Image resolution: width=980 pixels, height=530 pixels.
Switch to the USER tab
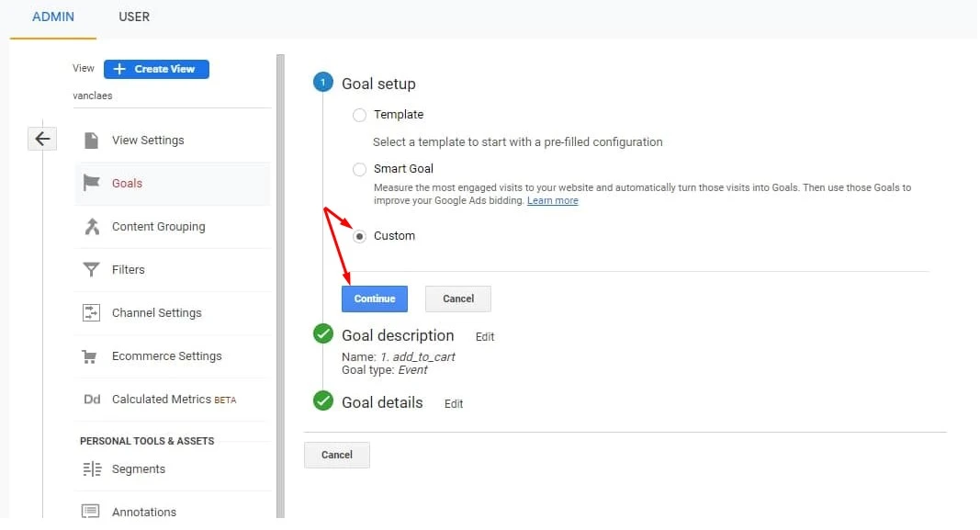click(x=134, y=17)
